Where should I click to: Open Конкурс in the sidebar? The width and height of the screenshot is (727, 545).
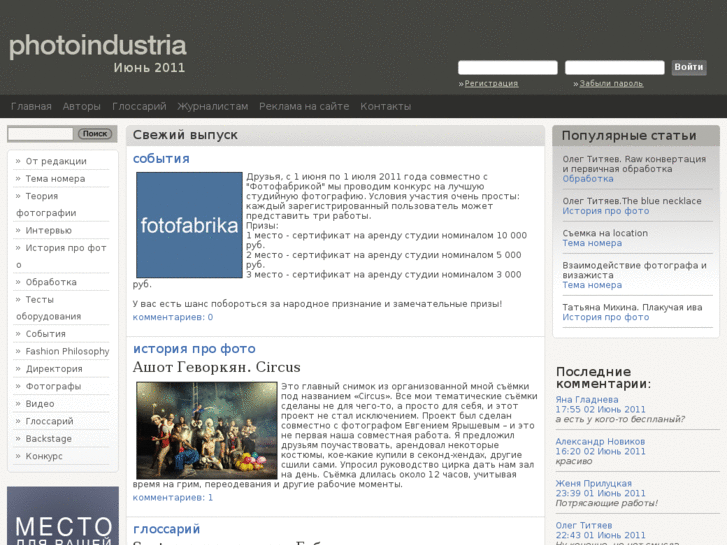coord(44,456)
